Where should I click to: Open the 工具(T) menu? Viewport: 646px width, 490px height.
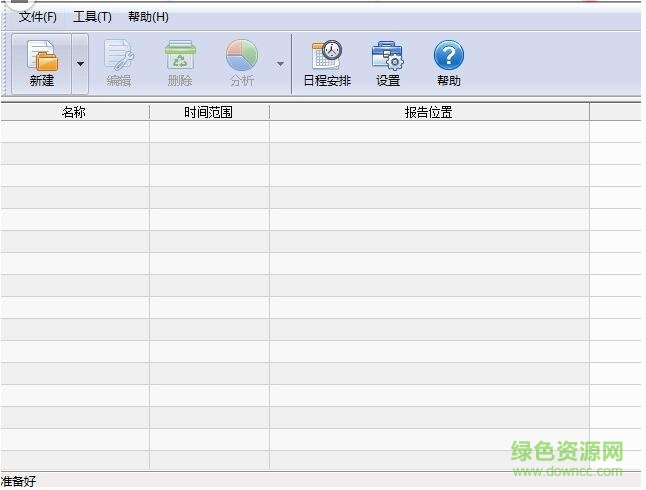click(92, 17)
